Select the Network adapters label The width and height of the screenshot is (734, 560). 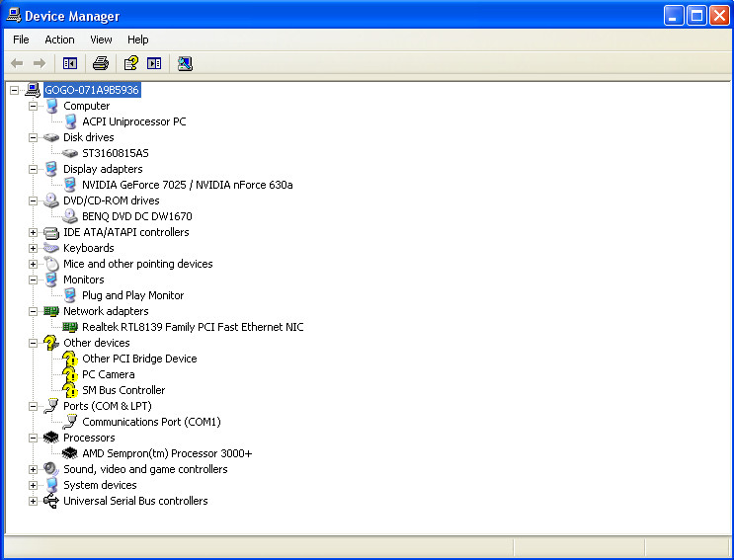[106, 311]
